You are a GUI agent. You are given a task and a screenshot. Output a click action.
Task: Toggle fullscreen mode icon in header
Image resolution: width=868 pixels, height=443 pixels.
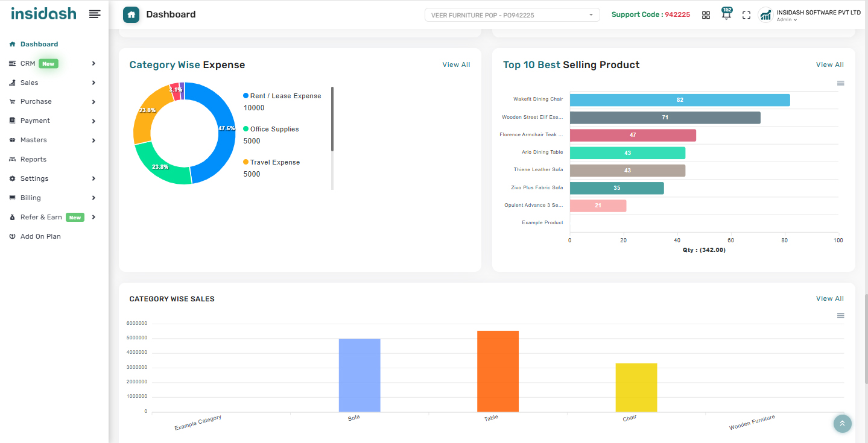[746, 15]
